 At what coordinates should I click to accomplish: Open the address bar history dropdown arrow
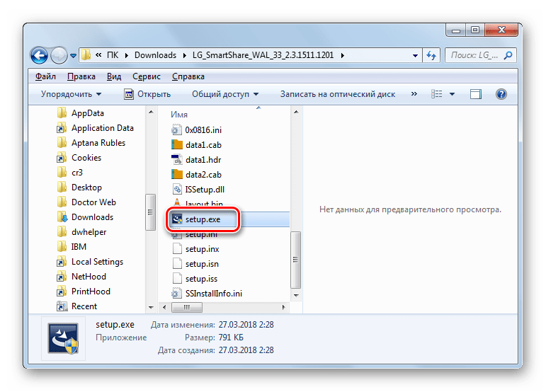(415, 56)
